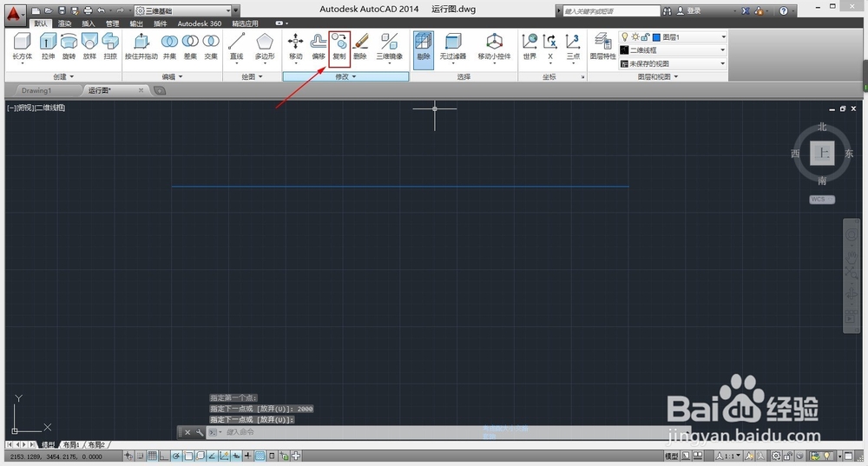Choose the 三点 three-point UCS tool
The width and height of the screenshot is (868, 466).
point(572,47)
